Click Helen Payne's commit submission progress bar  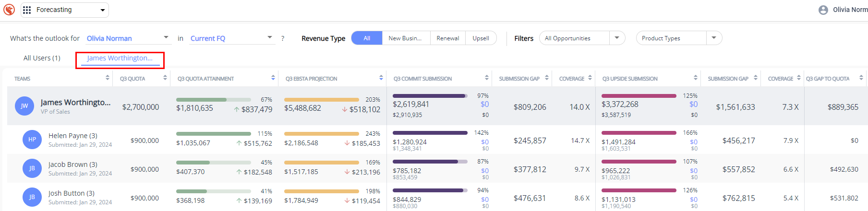(x=430, y=133)
